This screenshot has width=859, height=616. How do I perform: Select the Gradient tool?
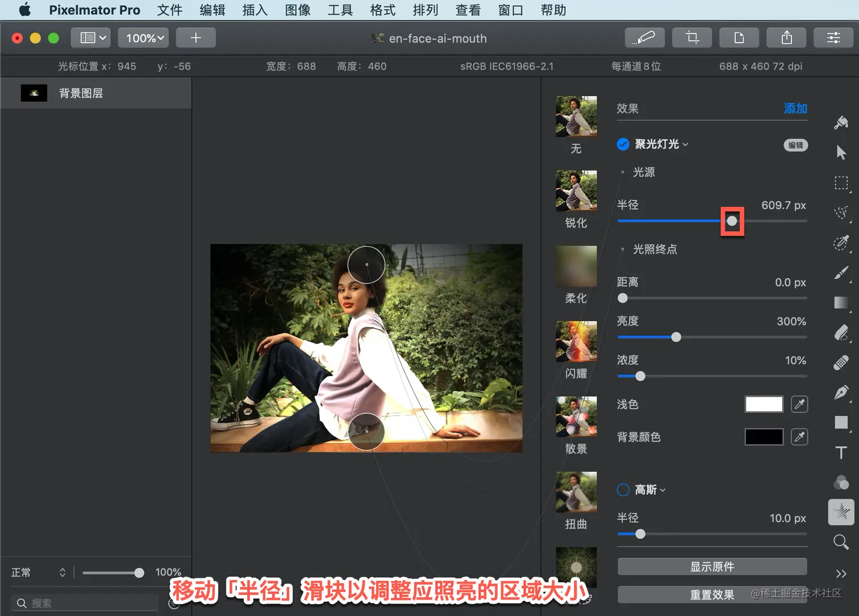tap(841, 302)
